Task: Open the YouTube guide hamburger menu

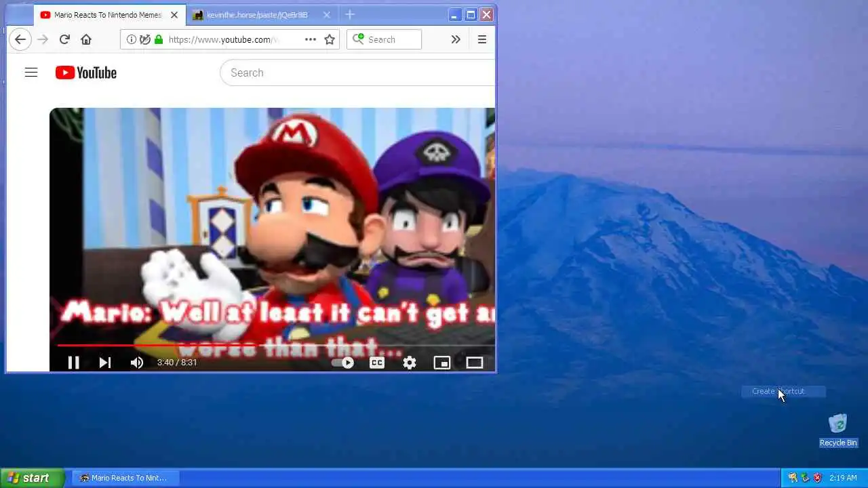Action: tap(31, 73)
